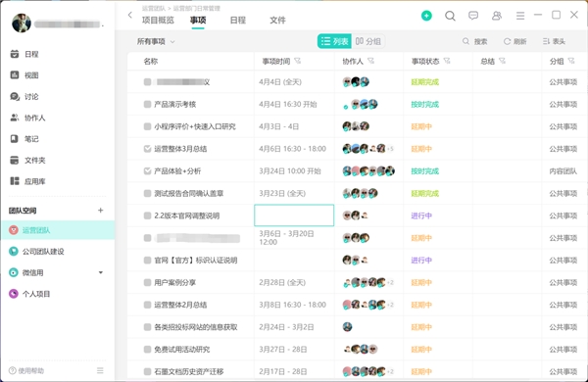Image resolution: width=588 pixels, height=382 pixels.
Task: Go back with the left arrow icon
Action: pyautogui.click(x=130, y=15)
